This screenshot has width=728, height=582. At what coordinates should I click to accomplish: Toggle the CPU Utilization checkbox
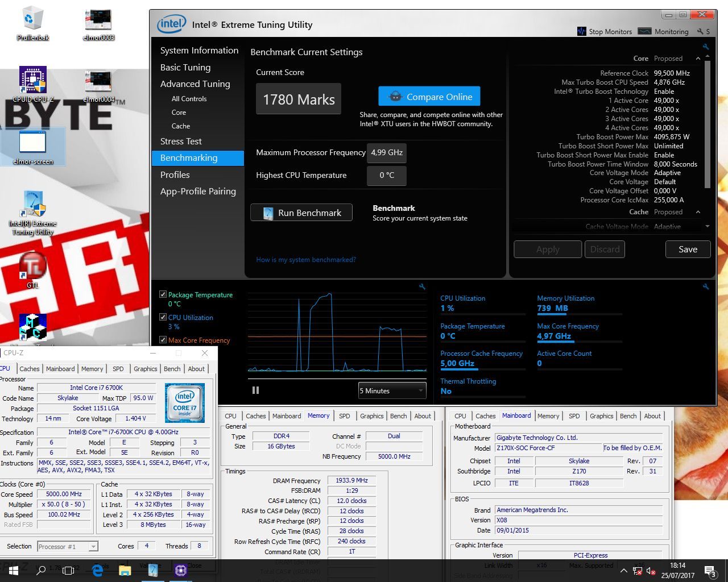click(163, 317)
